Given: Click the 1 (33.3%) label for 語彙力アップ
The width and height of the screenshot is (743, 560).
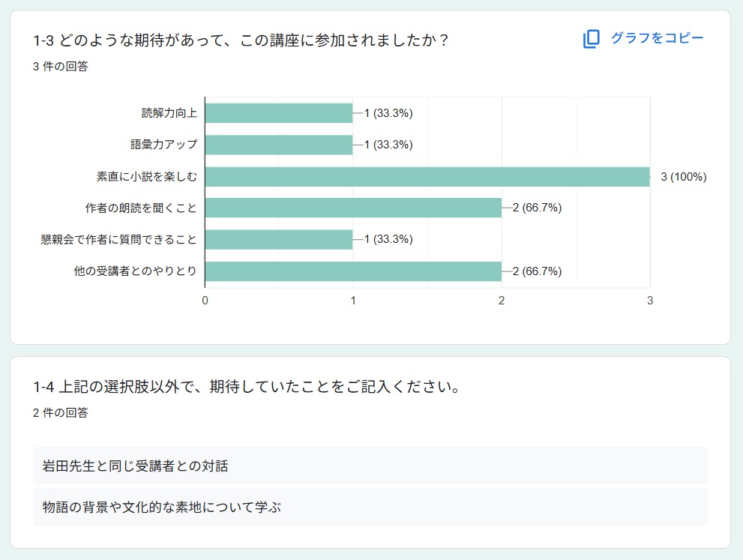Looking at the screenshot, I should click(388, 145).
